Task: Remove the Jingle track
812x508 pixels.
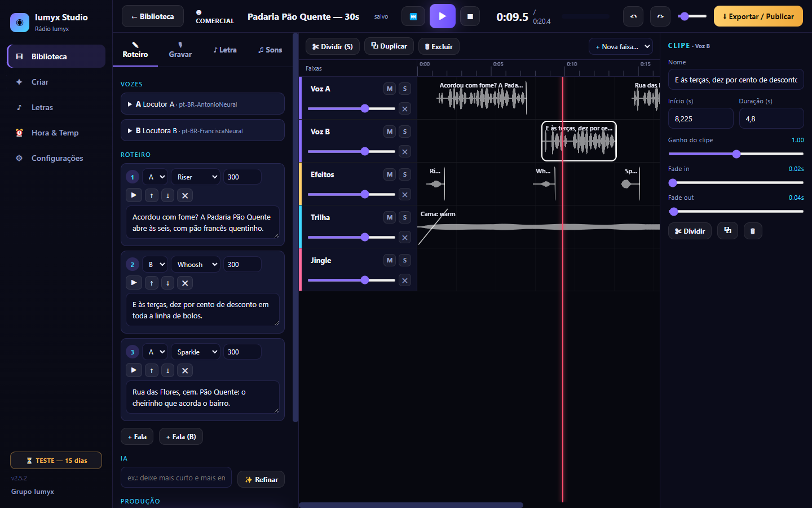Action: click(405, 281)
